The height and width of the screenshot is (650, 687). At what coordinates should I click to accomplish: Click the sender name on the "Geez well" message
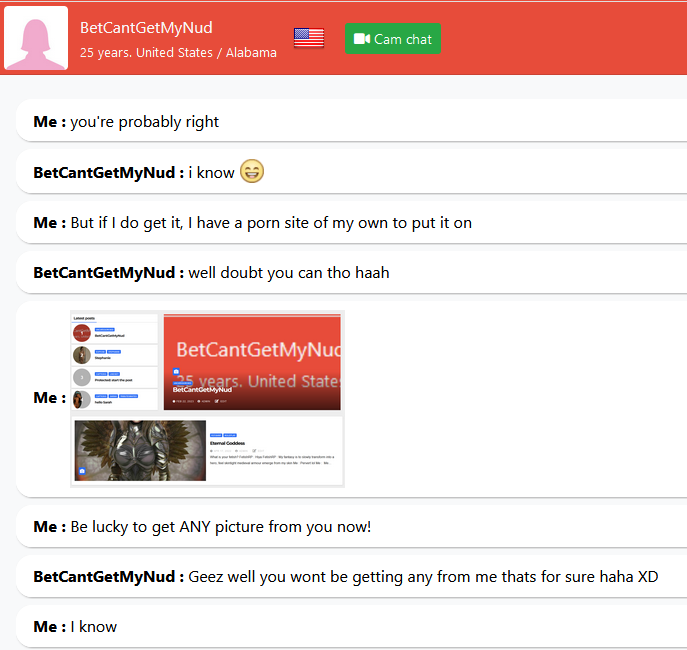coord(108,577)
